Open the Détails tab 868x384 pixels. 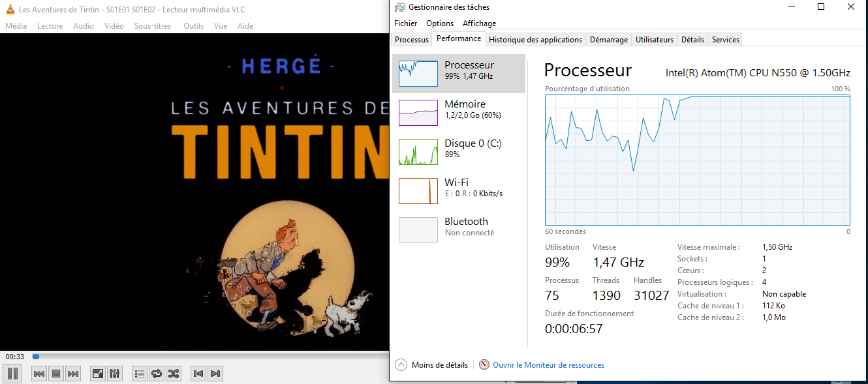[692, 40]
